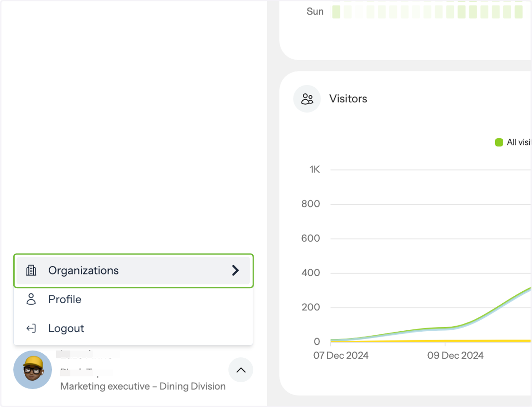Screen dimensions: 532x407
Task: Toggle the green All visitors legend swatch
Action: [499, 142]
